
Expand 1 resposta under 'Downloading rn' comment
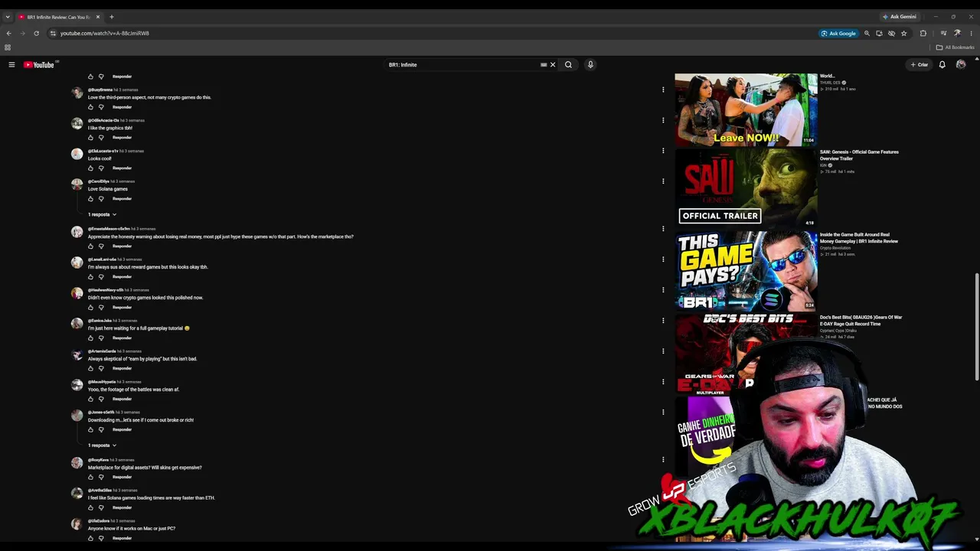click(102, 445)
